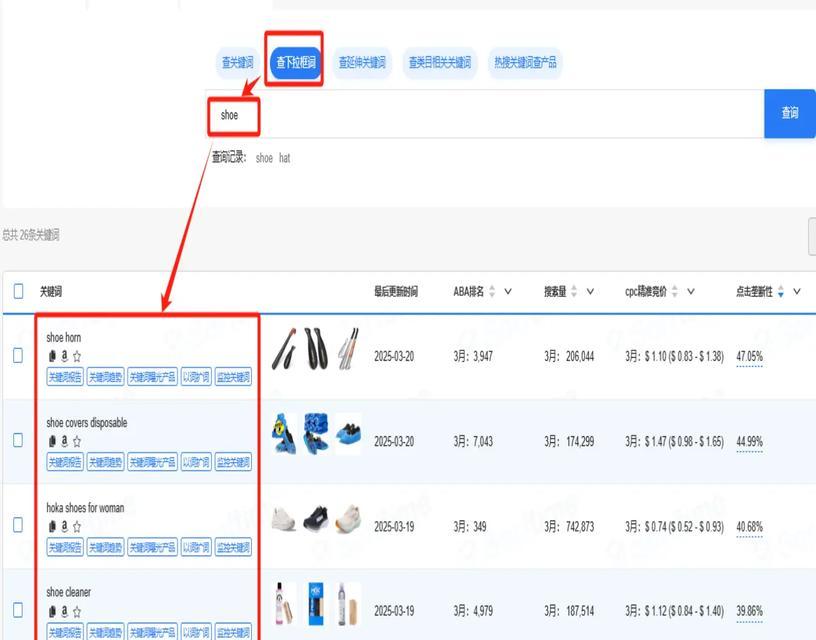Open 关键词趋势 for 'shoe covers disposable'
816x640 pixels.
click(106, 462)
